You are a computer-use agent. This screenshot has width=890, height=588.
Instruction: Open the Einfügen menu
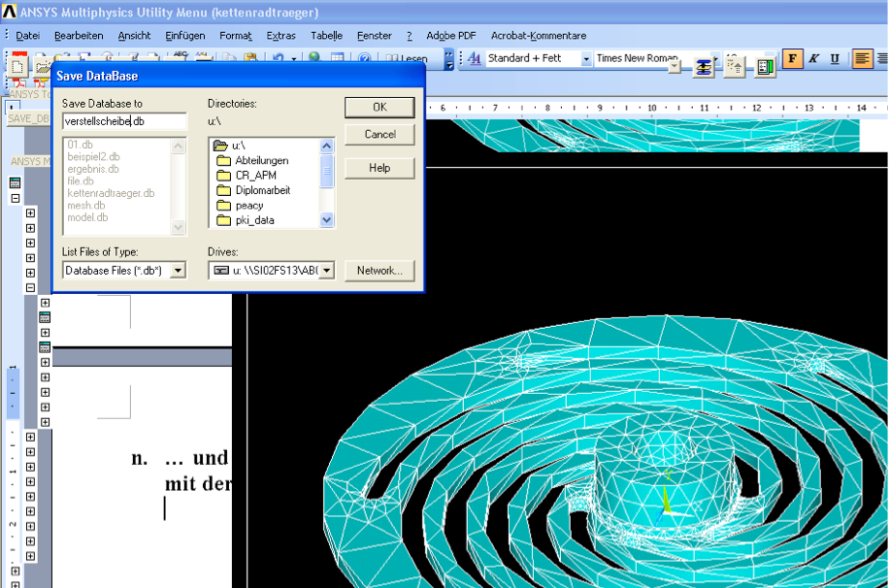point(185,36)
